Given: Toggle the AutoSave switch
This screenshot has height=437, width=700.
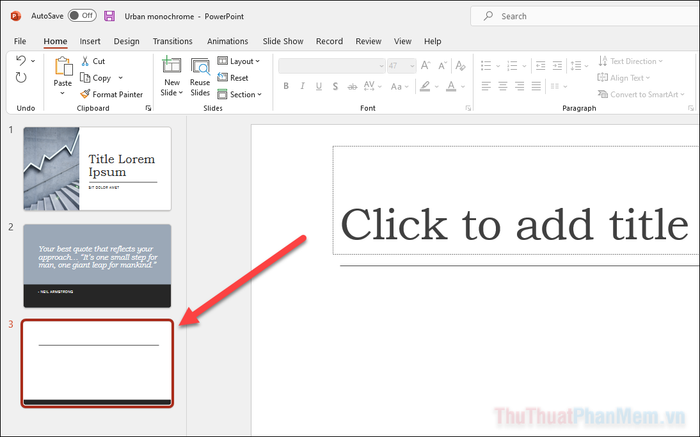Looking at the screenshot, I should coord(81,16).
